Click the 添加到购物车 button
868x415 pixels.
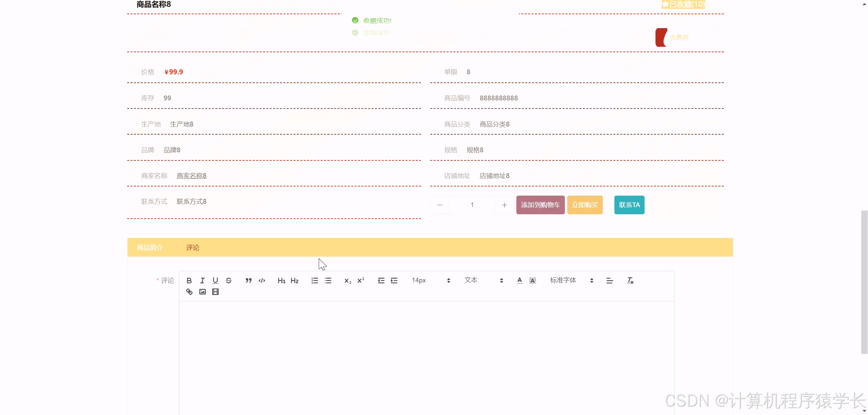tap(540, 205)
